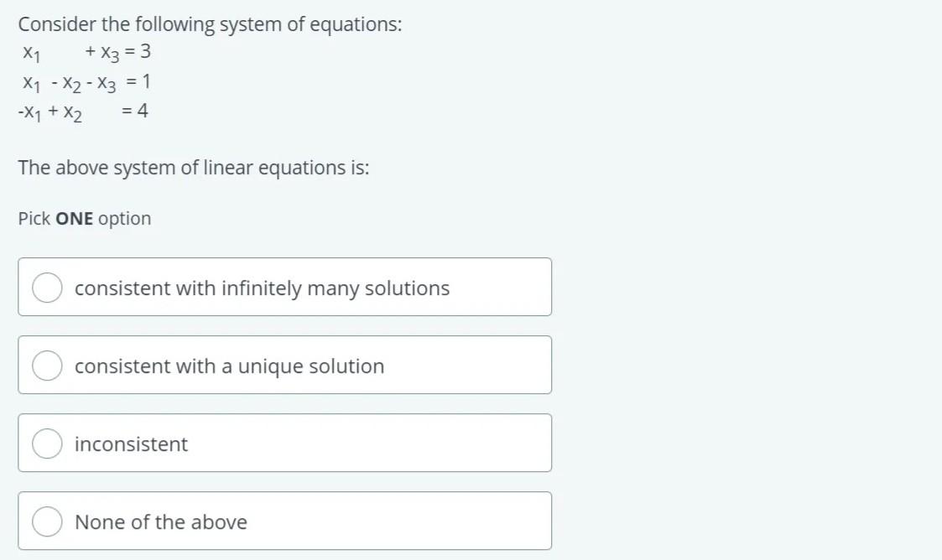
Task: Select the radio button for None of the above
Action: point(46,521)
